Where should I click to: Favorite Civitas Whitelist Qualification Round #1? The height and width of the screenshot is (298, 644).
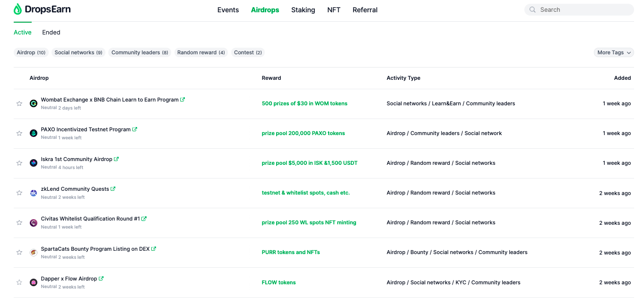point(19,222)
